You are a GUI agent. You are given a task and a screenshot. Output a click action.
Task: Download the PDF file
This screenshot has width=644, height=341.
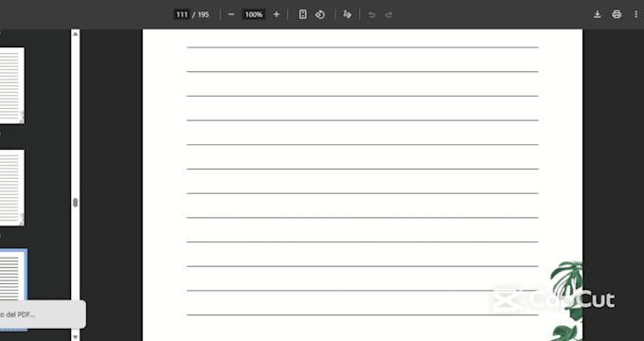click(x=598, y=14)
